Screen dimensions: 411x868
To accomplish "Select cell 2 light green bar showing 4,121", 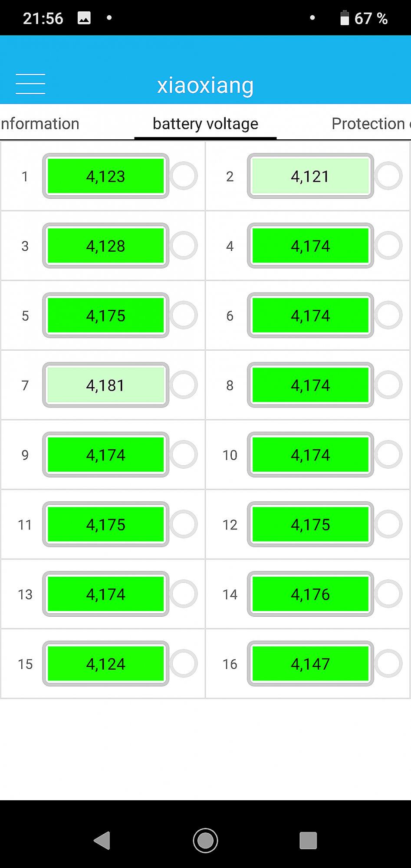I will click(x=310, y=176).
